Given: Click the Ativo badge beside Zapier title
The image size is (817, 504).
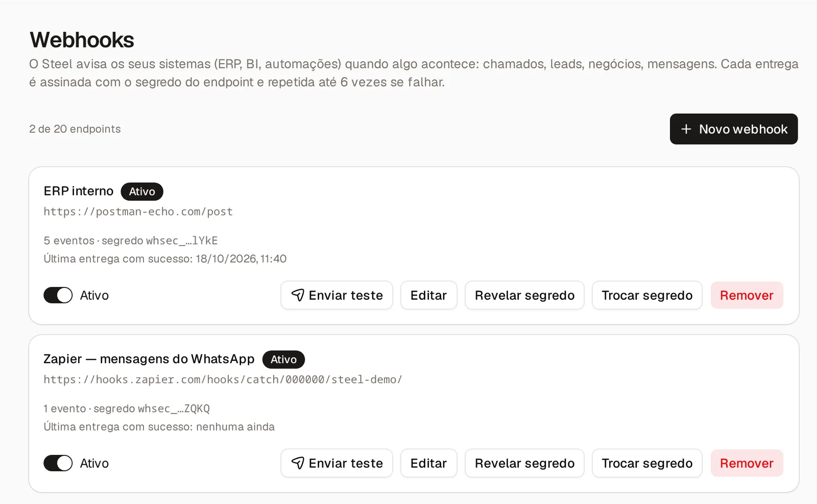Looking at the screenshot, I should click(283, 359).
